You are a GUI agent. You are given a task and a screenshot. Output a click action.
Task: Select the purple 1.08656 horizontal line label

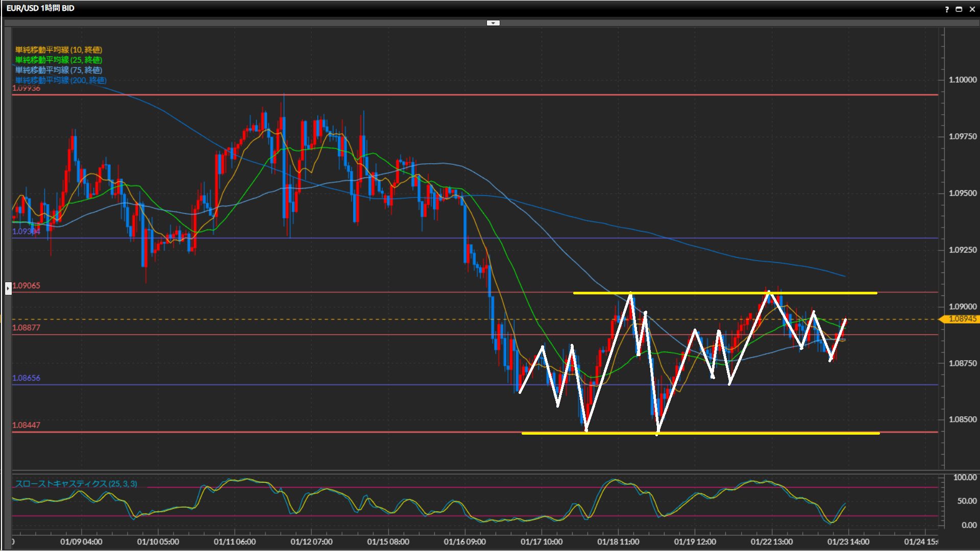point(26,378)
